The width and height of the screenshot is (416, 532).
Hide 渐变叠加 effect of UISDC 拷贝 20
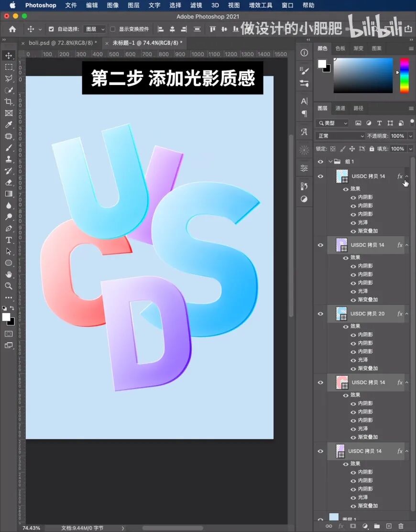click(353, 369)
